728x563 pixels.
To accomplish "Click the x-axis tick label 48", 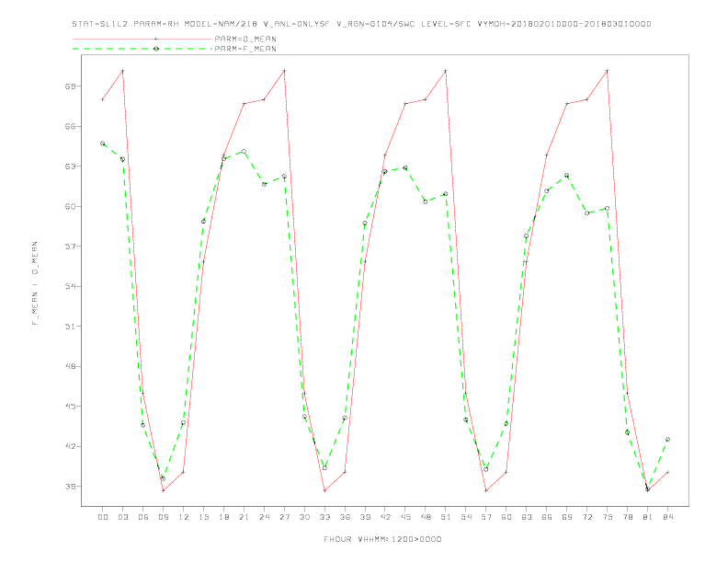I will point(426,517).
